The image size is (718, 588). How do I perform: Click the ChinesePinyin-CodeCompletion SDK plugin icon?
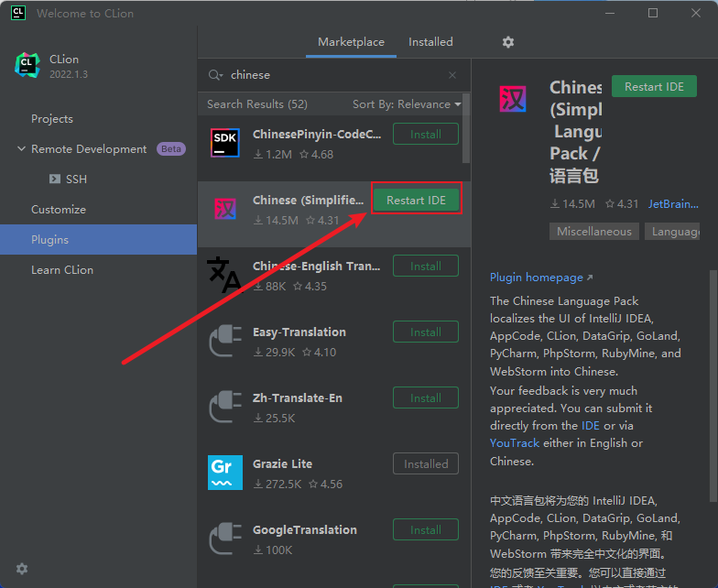[x=225, y=143]
